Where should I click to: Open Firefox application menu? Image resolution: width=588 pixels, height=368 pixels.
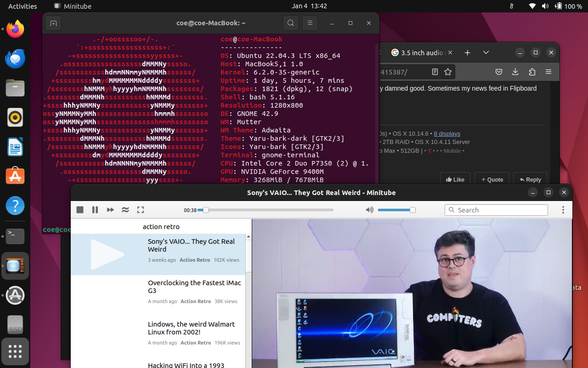(548, 72)
